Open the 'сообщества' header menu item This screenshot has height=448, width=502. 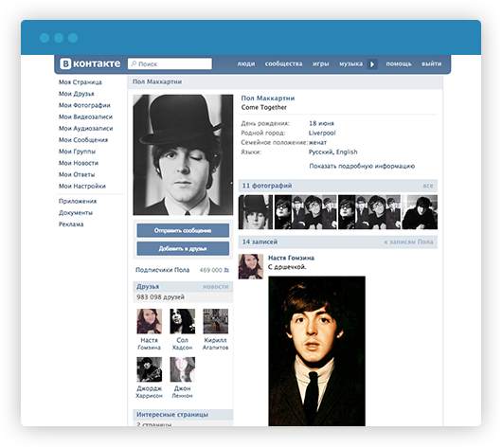click(x=283, y=63)
